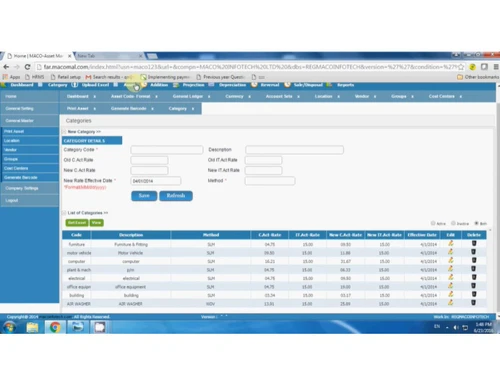
Task: Delete the electrical category row
Action: 474,277
